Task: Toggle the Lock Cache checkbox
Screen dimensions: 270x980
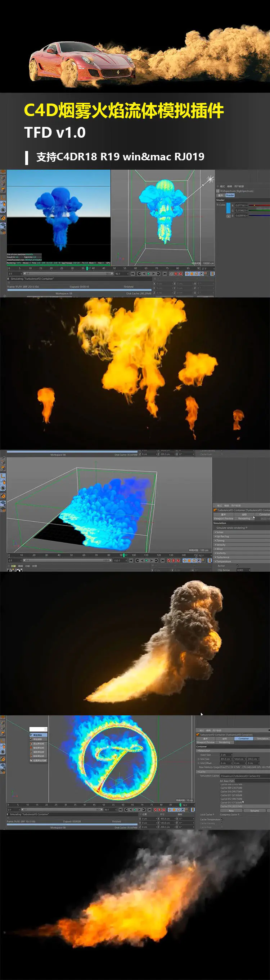Action: tap(213, 815)
